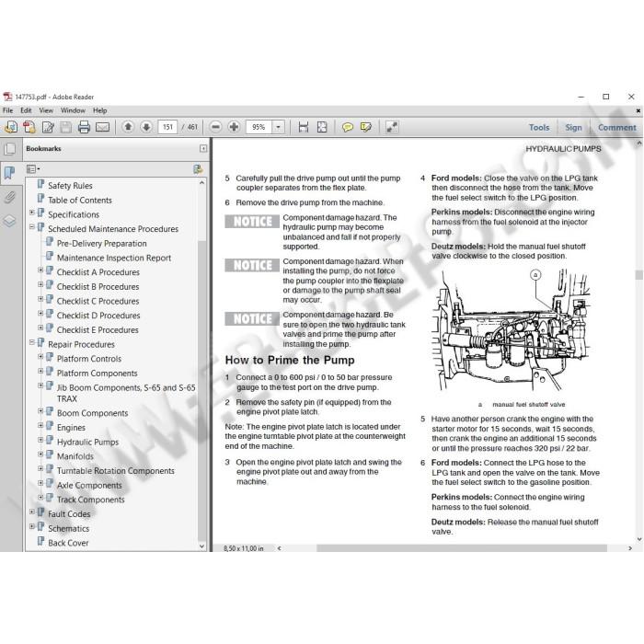The image size is (644, 644).
Task: Click the Convert PDF toolbar icon
Action: [29, 127]
